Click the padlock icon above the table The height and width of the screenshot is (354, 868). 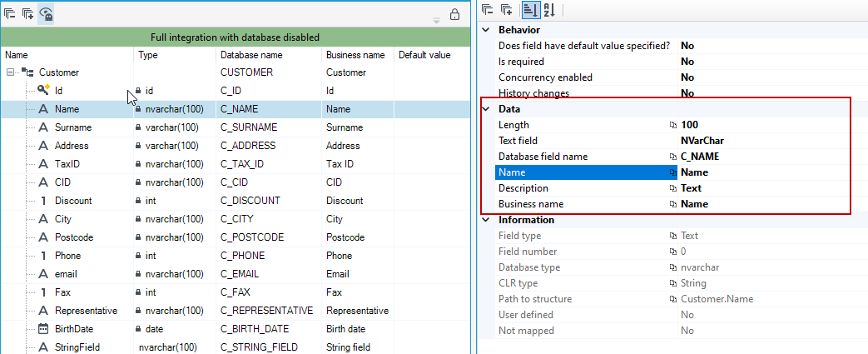[x=454, y=14]
